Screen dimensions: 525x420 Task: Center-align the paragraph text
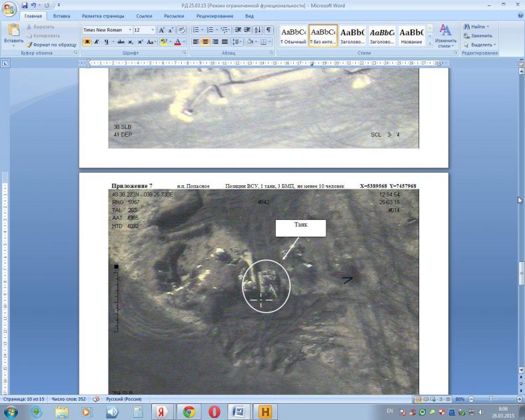coord(205,42)
